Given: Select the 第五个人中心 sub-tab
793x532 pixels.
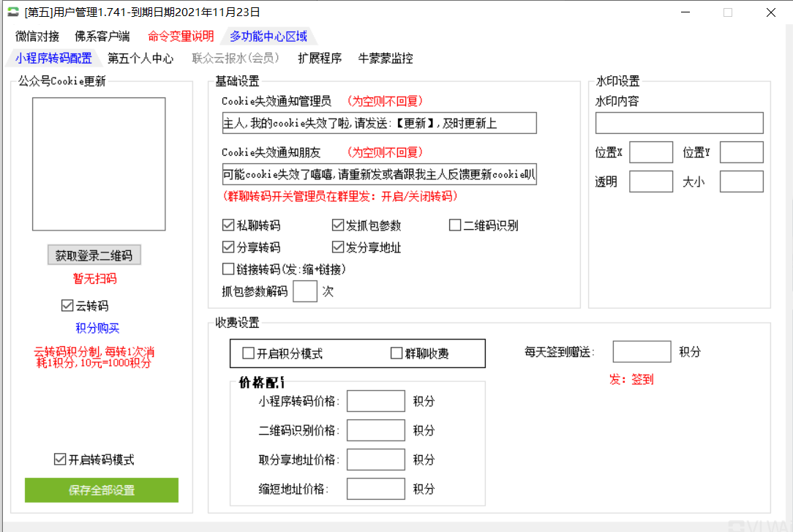Looking at the screenshot, I should [x=140, y=59].
